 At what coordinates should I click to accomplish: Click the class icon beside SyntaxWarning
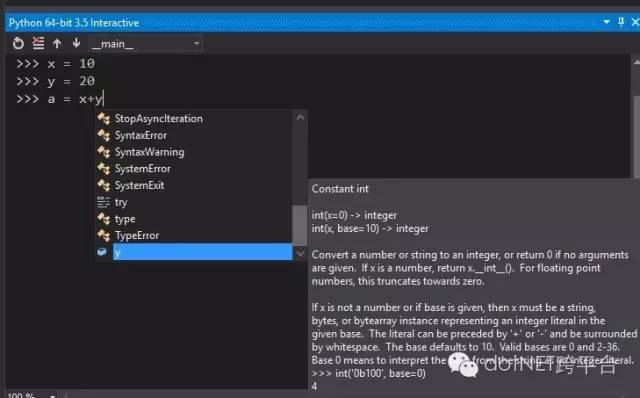[x=104, y=152]
